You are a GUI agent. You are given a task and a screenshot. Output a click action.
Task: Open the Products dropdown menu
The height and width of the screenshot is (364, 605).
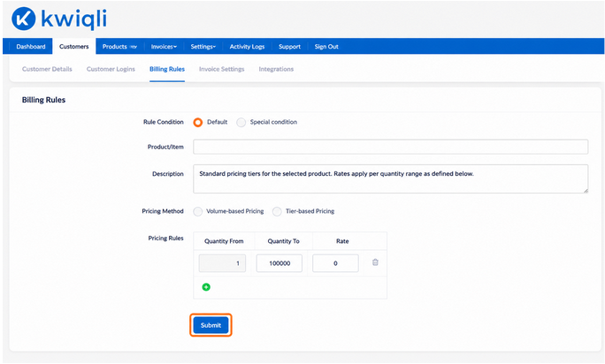pyautogui.click(x=119, y=46)
